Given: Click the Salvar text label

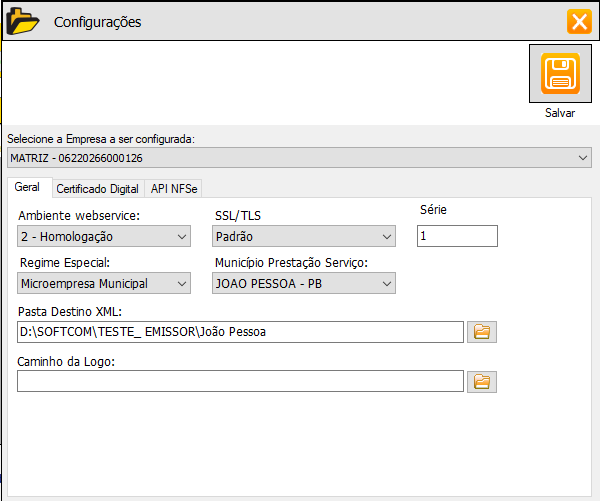Looking at the screenshot, I should click(x=560, y=113).
